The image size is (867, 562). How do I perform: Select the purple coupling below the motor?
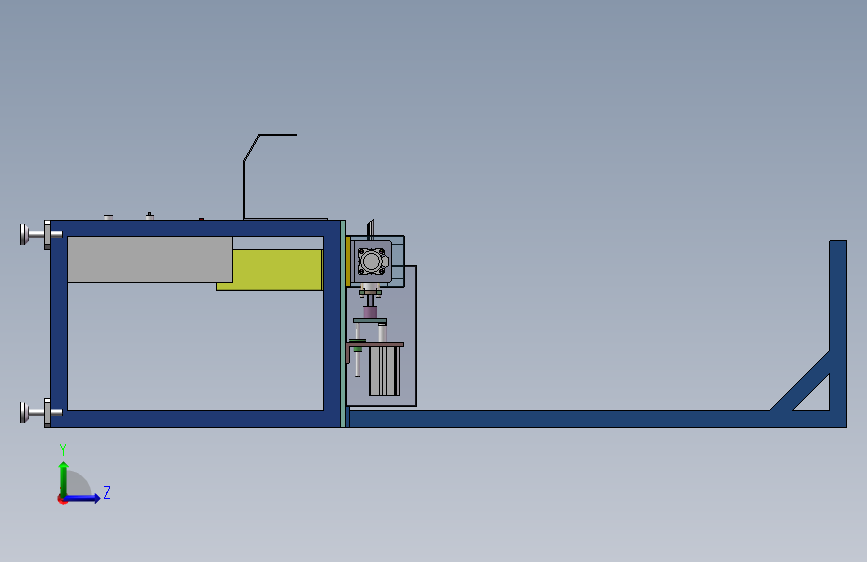pos(370,312)
